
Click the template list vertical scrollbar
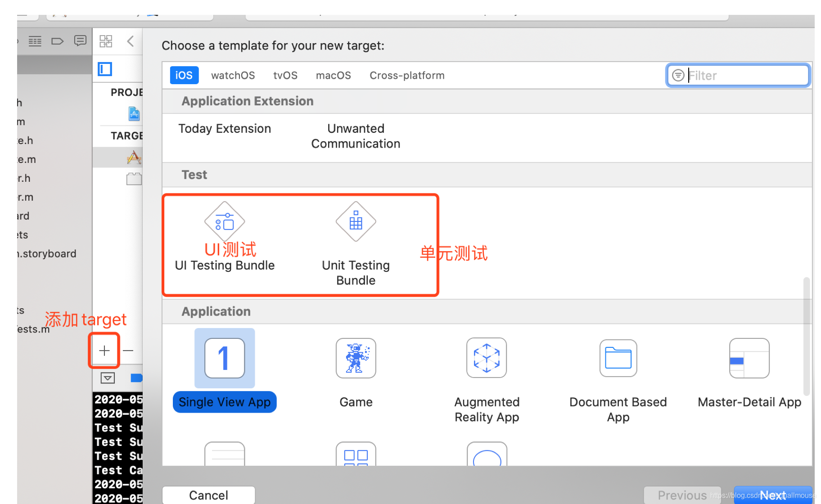pos(806,336)
